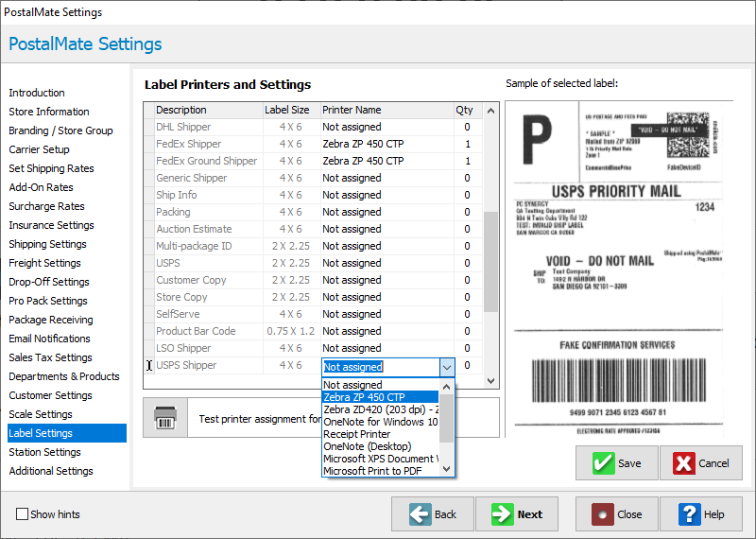Viewport: 756px width, 539px height.
Task: Select Receipt Printer in the dropdown list
Action: [x=380, y=434]
